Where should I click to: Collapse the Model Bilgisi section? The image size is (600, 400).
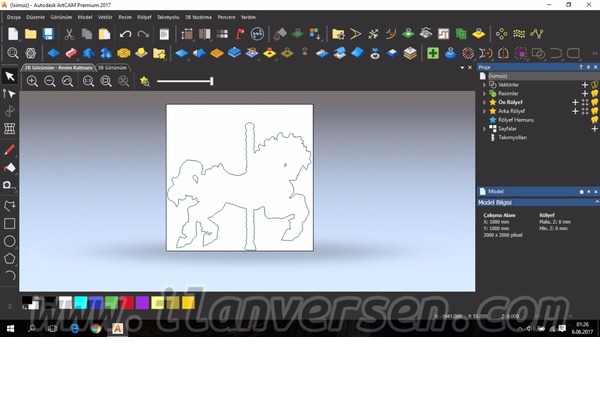coord(596,202)
